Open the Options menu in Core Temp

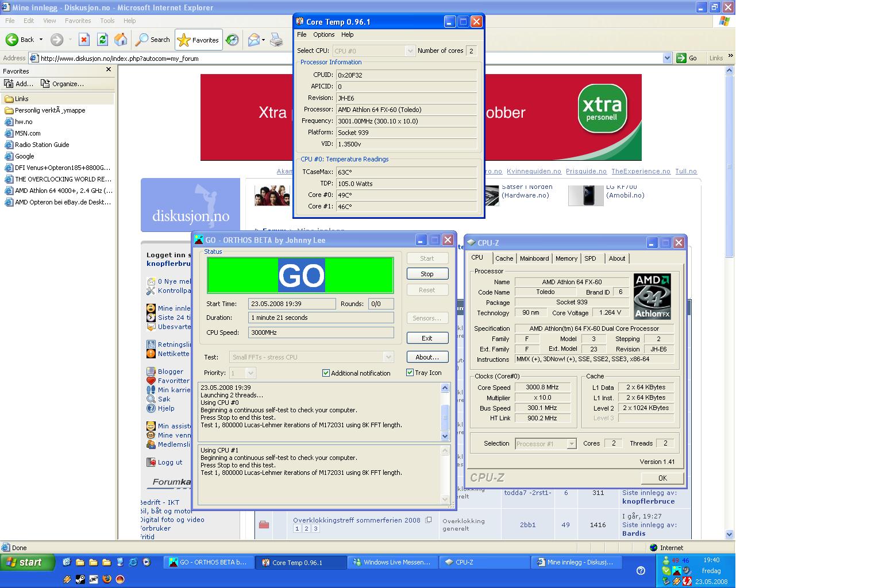pyautogui.click(x=324, y=34)
